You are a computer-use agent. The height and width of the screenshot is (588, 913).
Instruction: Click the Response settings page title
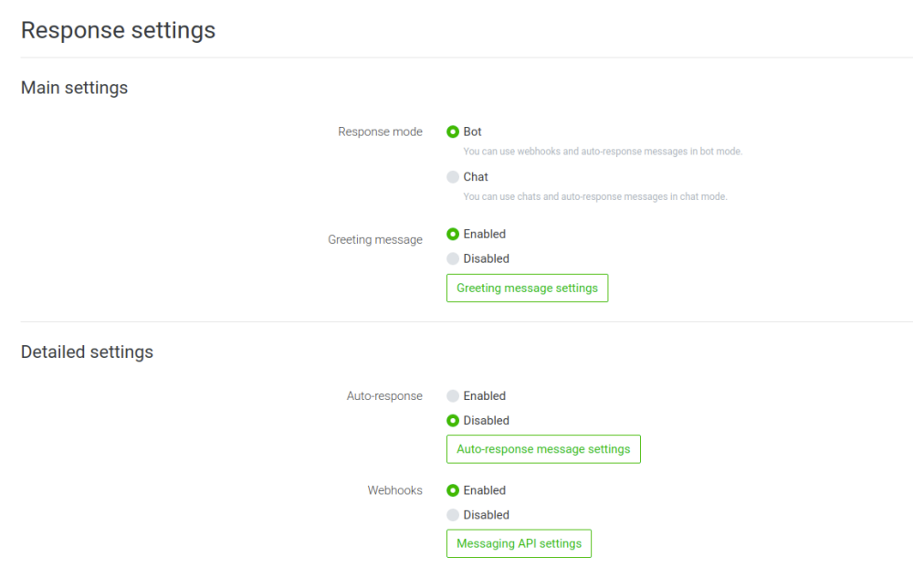coord(118,30)
